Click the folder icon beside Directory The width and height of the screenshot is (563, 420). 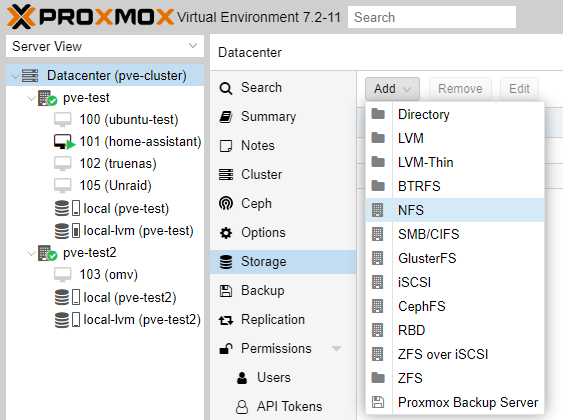pos(378,114)
